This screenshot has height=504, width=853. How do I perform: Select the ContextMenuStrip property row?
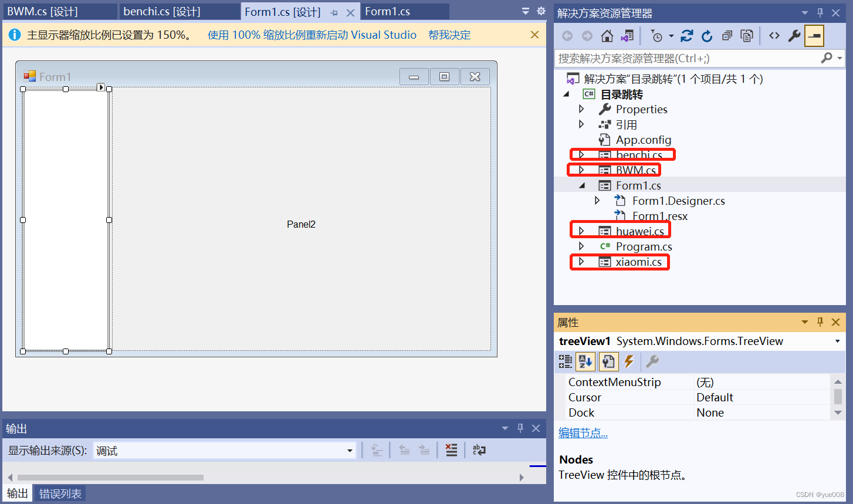click(x=698, y=382)
